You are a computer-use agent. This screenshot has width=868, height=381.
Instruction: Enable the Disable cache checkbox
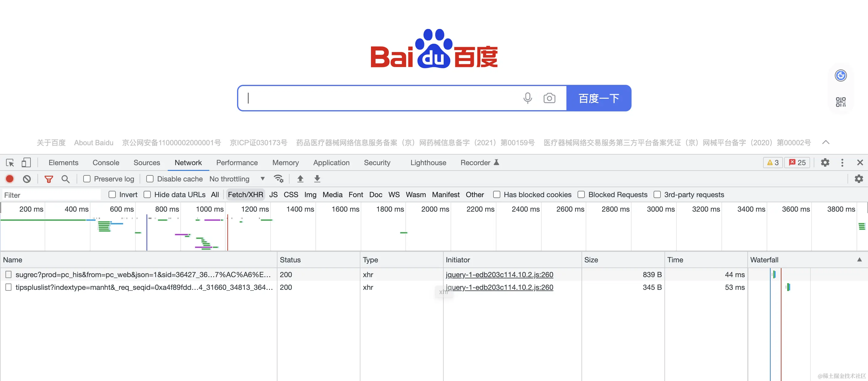(150, 179)
